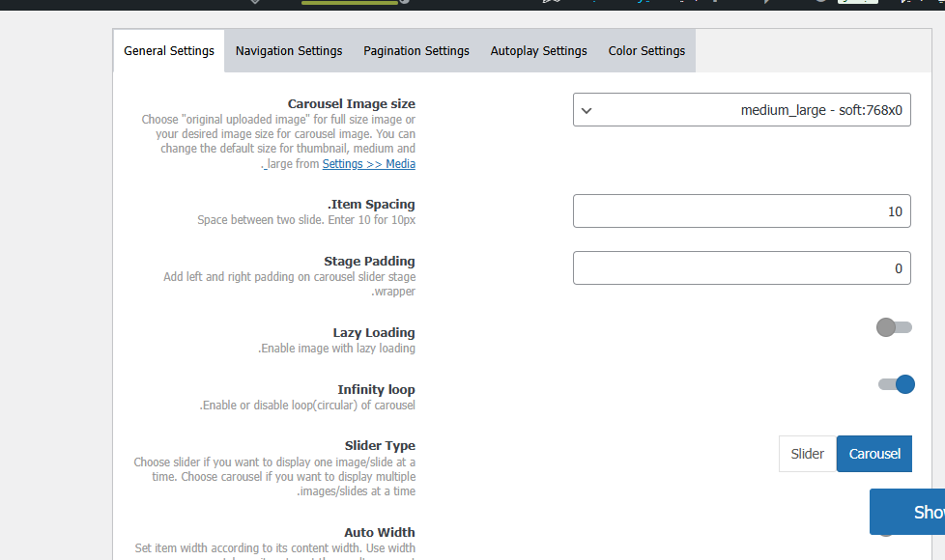Open the Color Settings tab
945x560 pixels.
tap(646, 51)
